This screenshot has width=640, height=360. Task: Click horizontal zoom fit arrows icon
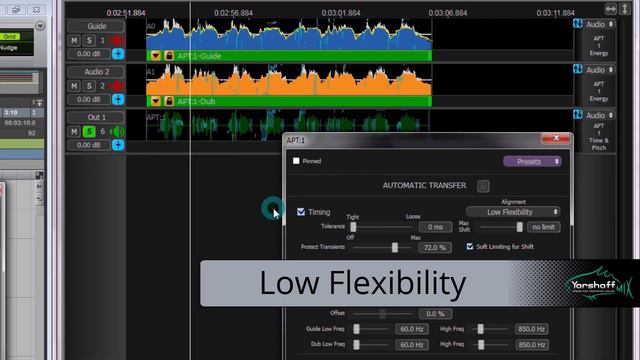[611, 9]
